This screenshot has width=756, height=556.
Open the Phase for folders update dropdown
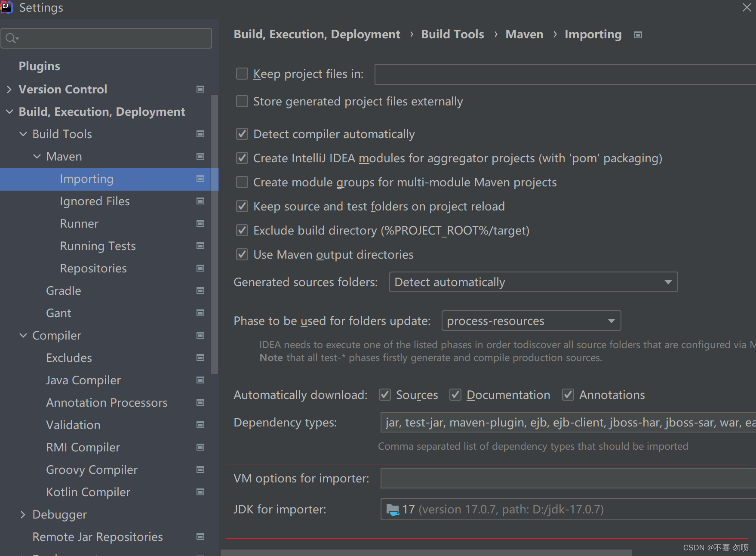[x=531, y=321]
